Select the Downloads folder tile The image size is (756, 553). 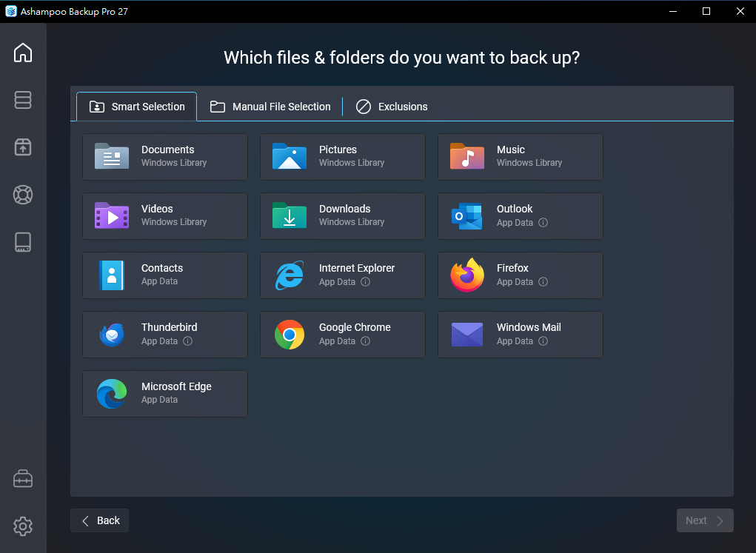pyautogui.click(x=342, y=216)
